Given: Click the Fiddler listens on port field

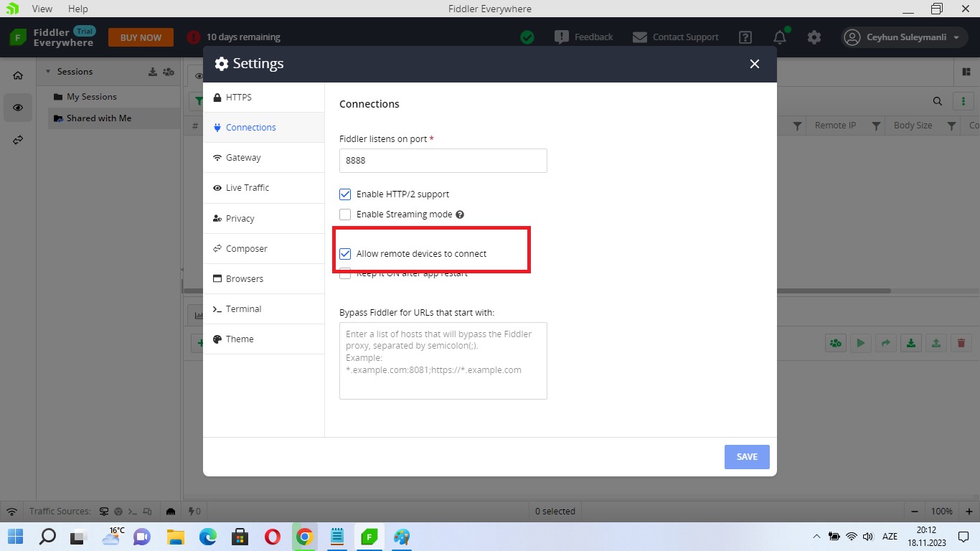Looking at the screenshot, I should (x=443, y=161).
